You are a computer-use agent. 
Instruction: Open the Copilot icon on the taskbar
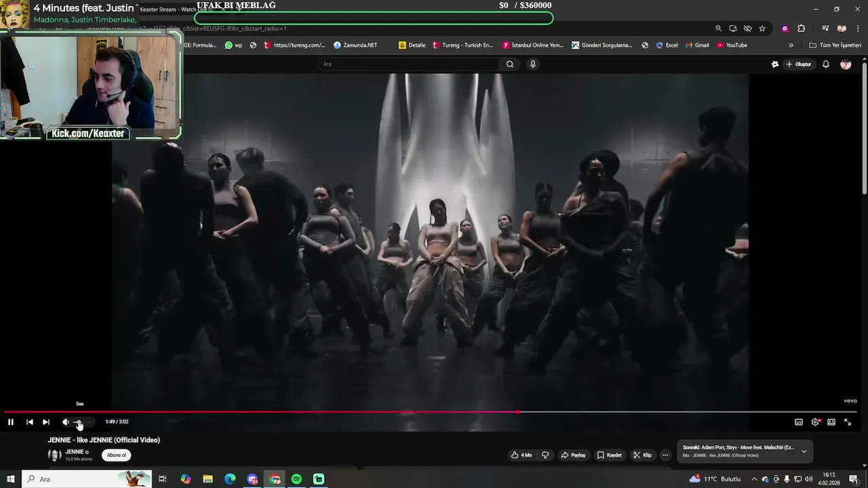[186, 479]
